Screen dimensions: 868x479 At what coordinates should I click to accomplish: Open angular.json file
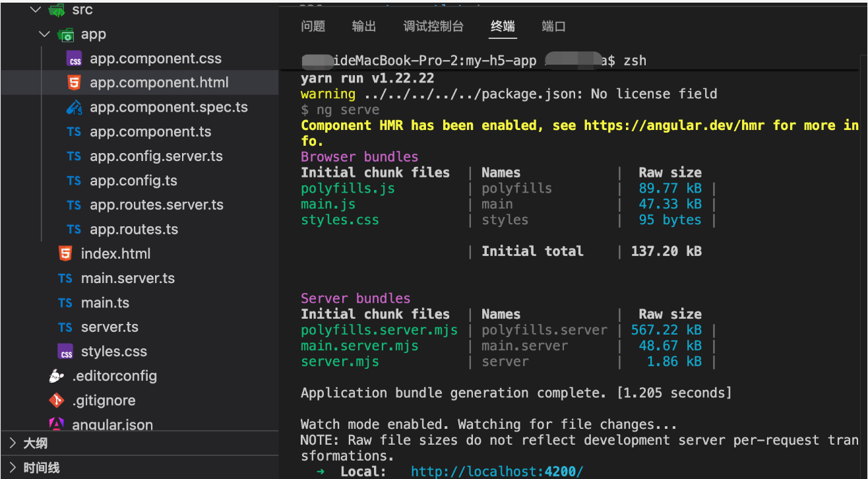(x=112, y=424)
